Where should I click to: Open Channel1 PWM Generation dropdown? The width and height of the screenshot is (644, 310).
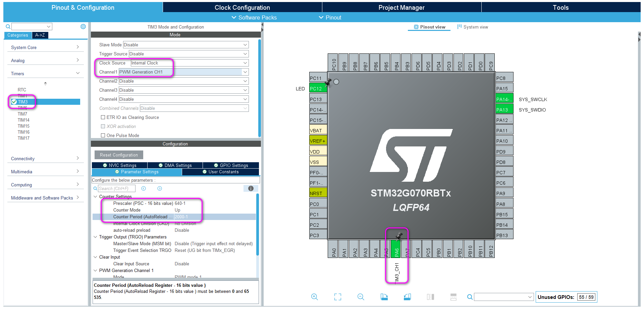183,72
